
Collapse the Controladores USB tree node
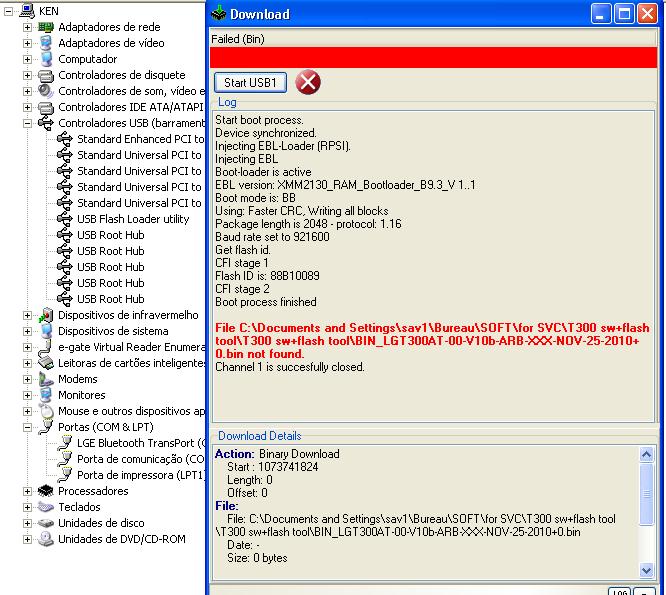point(28,123)
